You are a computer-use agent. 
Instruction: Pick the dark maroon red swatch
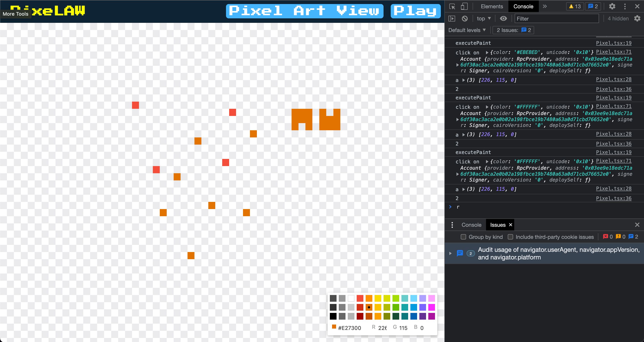[360, 316]
